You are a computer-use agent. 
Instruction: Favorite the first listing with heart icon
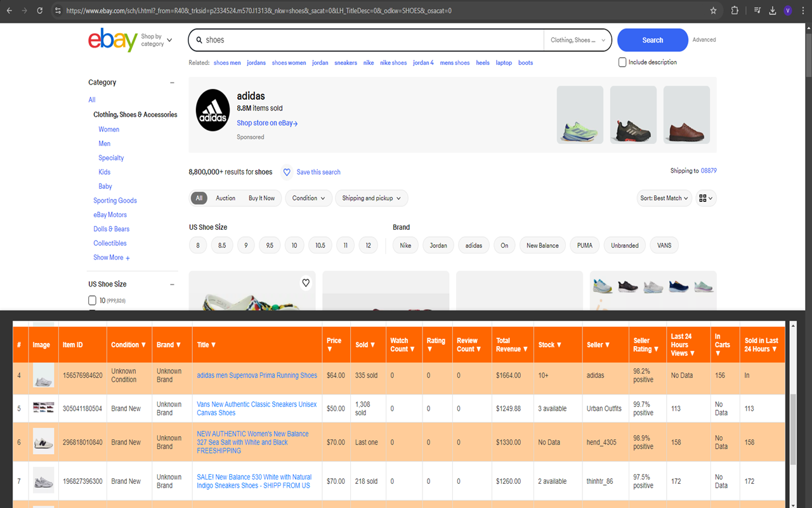click(306, 283)
